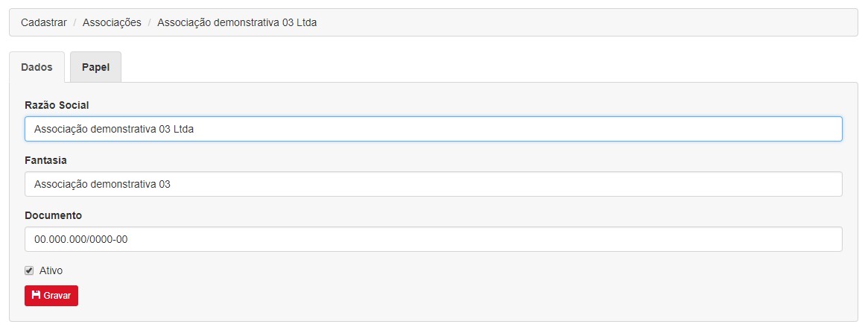Toggle the Ativo checkbox

[x=29, y=271]
